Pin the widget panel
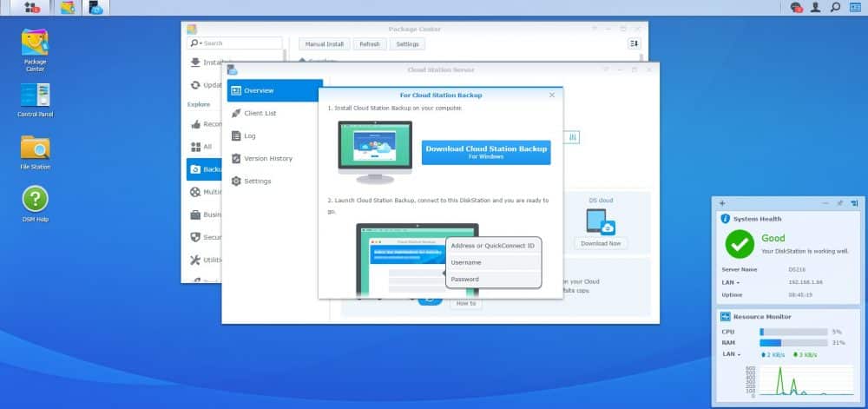This screenshot has width=868, height=409. coord(839,203)
